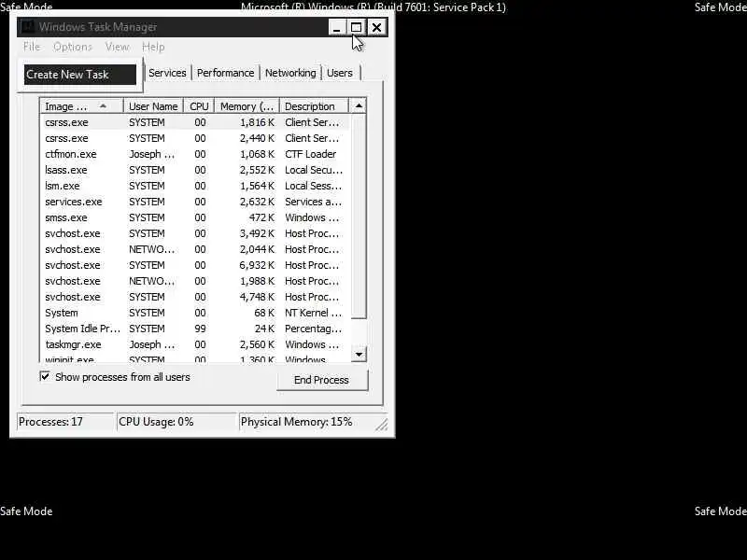
Task: Select csrss.exe using 2,440 K memory
Action: pos(195,138)
